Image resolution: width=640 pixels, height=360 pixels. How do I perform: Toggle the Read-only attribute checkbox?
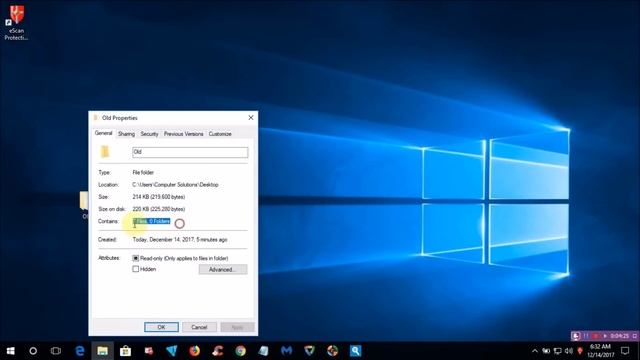click(x=136, y=258)
